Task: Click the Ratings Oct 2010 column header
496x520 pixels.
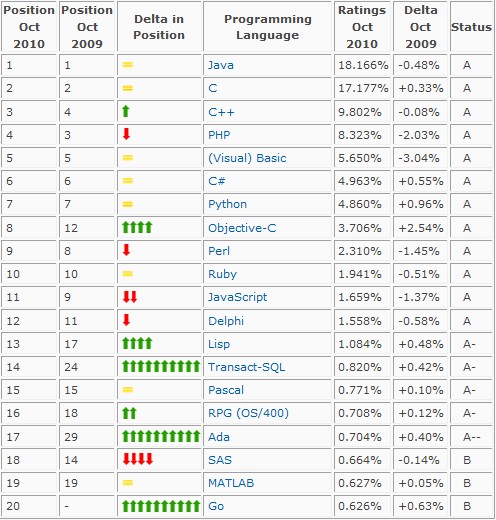Action: pyautogui.click(x=362, y=27)
